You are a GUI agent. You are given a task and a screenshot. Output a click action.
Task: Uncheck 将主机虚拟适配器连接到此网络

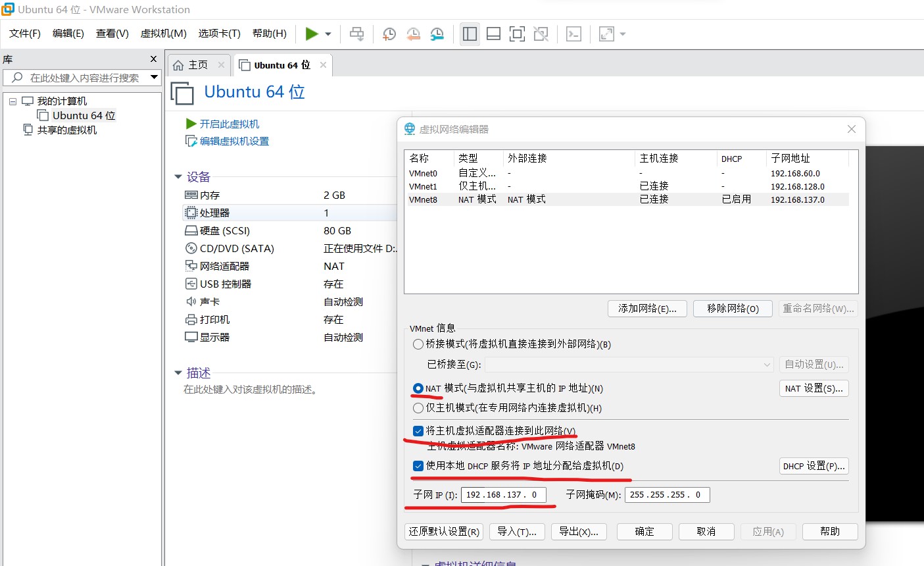point(418,431)
